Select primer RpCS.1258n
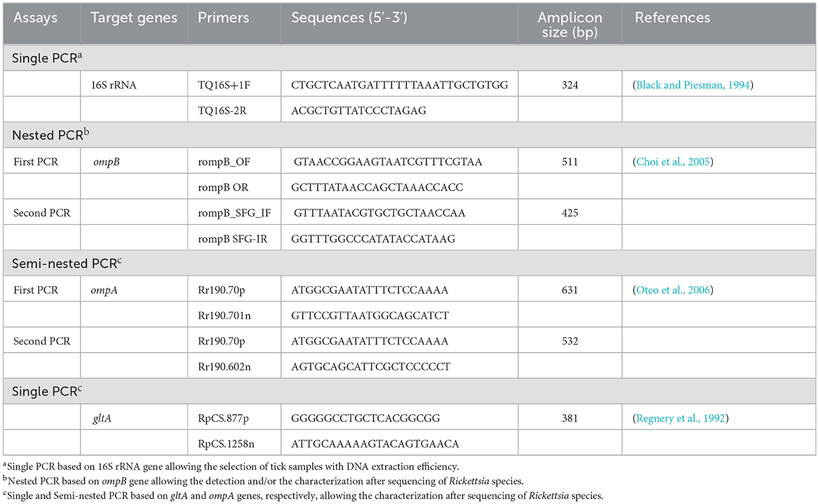 pyautogui.click(x=228, y=443)
